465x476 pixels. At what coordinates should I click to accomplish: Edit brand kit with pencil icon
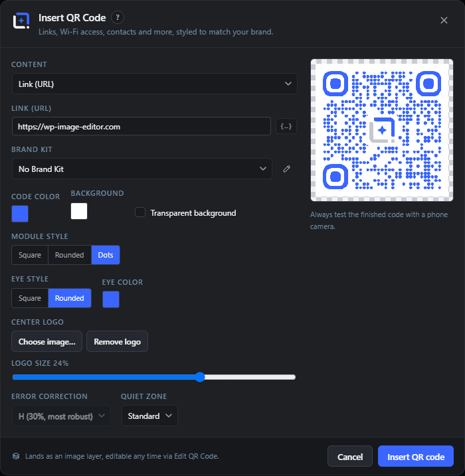pyautogui.click(x=287, y=169)
